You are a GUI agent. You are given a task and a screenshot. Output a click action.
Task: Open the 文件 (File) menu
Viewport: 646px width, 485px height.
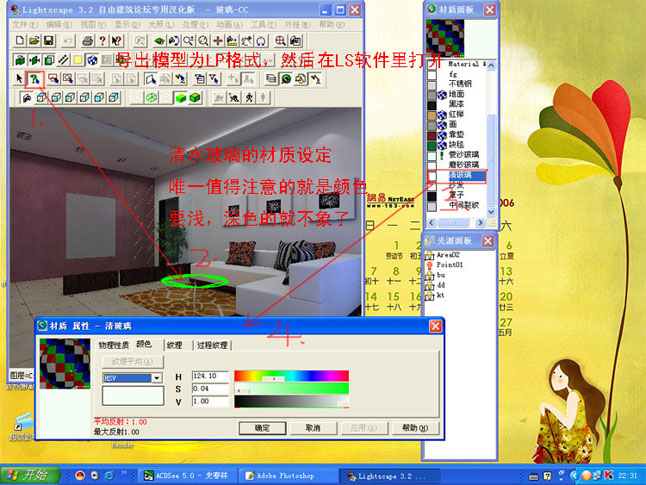[x=26, y=25]
